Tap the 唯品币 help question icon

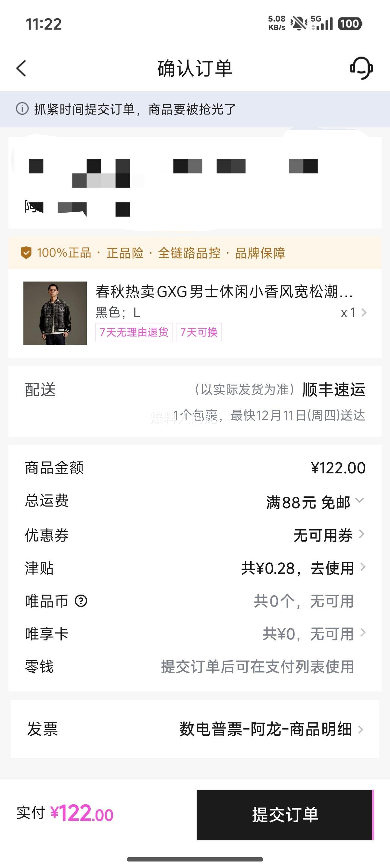[81, 601]
